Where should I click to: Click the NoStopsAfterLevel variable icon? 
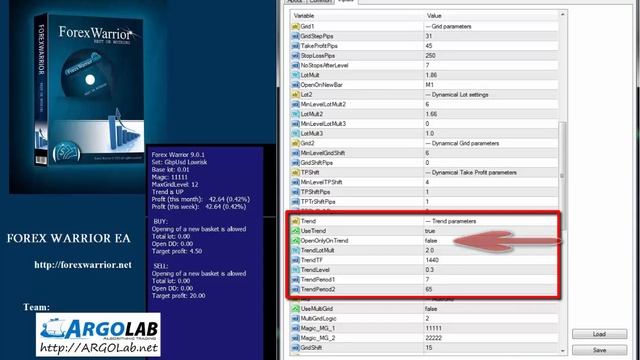click(295, 65)
